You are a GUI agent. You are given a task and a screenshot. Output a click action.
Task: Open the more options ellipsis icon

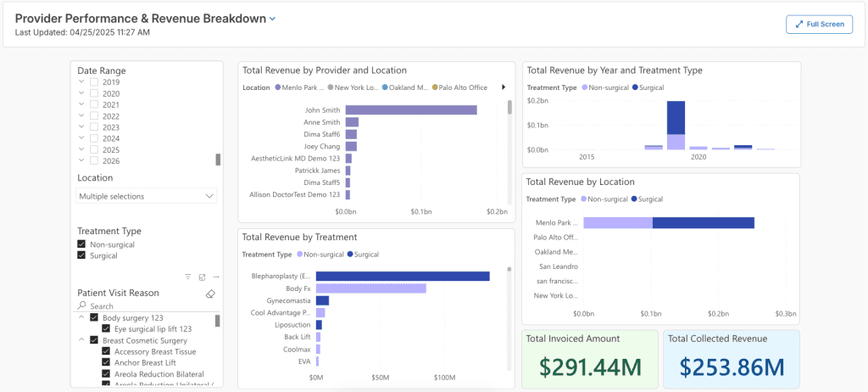[x=216, y=277]
